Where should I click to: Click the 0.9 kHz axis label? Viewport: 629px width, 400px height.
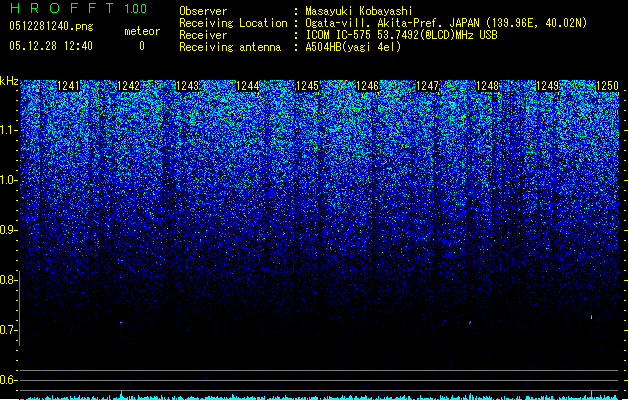(8, 230)
